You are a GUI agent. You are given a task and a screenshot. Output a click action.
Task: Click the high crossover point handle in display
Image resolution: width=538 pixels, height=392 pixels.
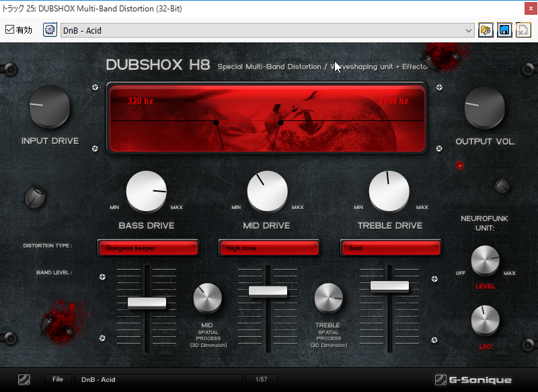point(280,122)
